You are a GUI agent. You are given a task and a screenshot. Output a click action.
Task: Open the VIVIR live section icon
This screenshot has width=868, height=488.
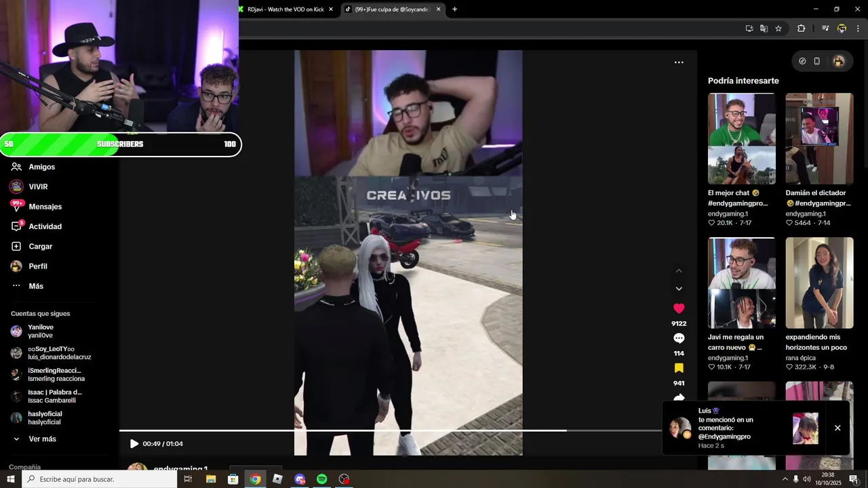point(16,186)
